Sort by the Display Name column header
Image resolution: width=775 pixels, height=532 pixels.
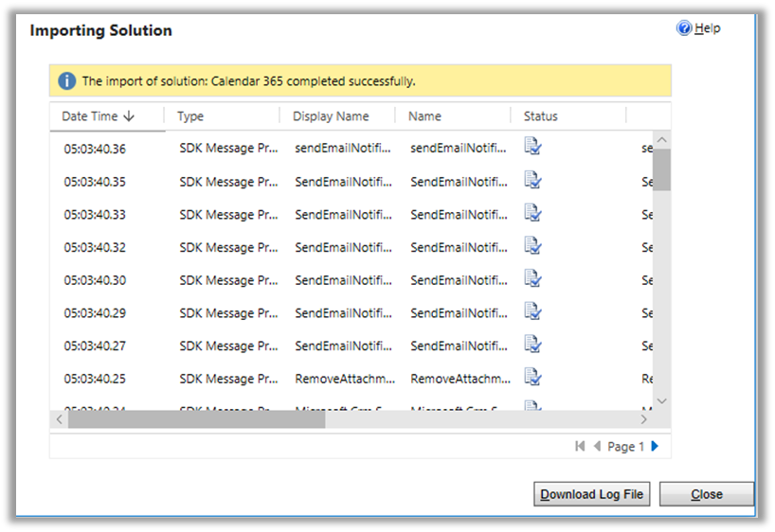(x=331, y=116)
